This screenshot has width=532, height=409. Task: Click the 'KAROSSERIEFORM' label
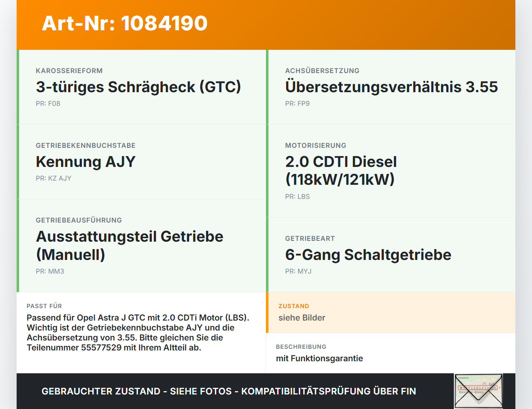click(69, 71)
